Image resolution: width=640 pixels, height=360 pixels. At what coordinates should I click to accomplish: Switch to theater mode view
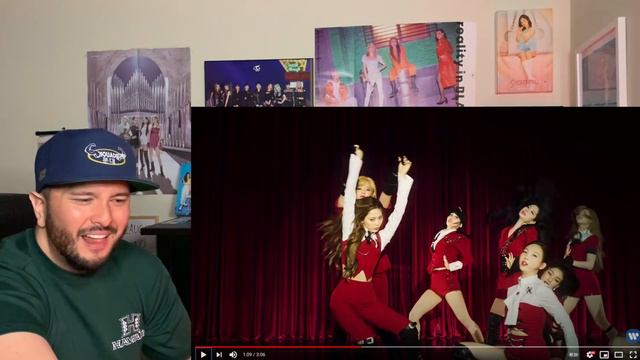tap(619, 354)
